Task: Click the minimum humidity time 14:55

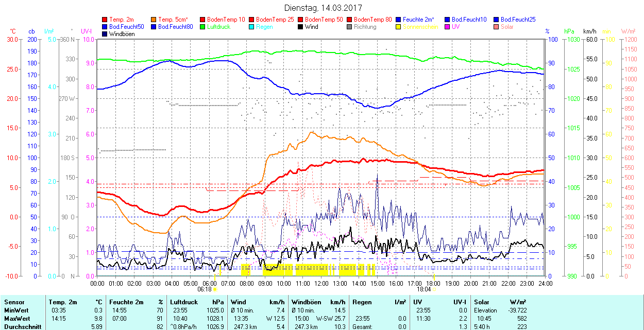Action: [120, 310]
